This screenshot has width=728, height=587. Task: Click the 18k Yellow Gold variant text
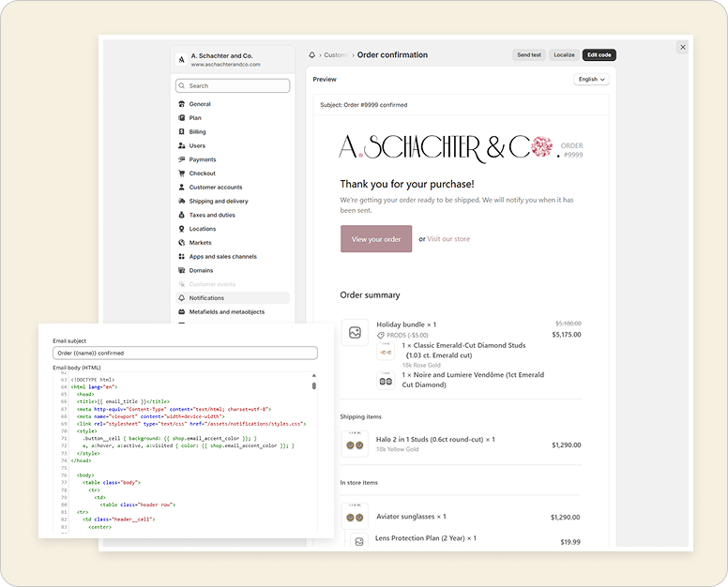[397, 449]
